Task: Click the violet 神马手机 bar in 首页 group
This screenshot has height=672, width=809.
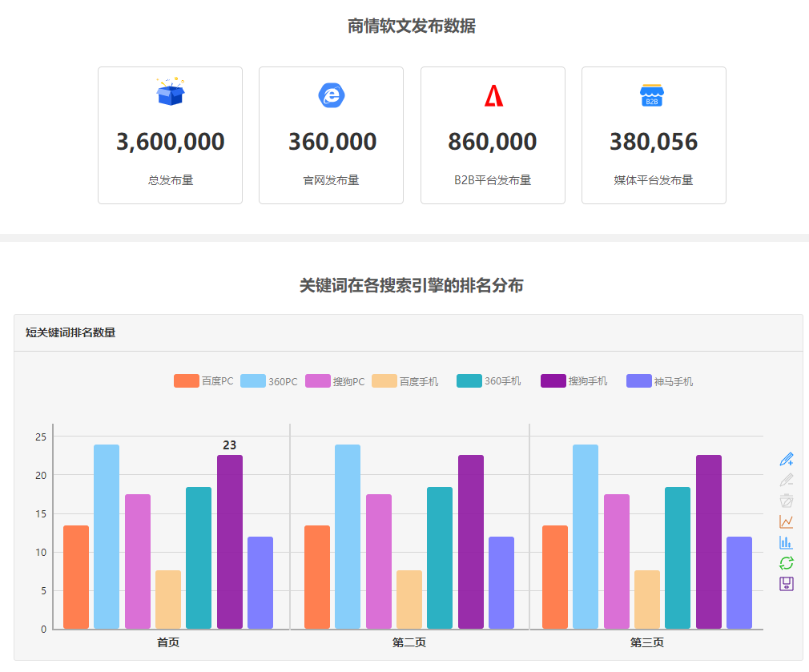Action: [x=260, y=583]
